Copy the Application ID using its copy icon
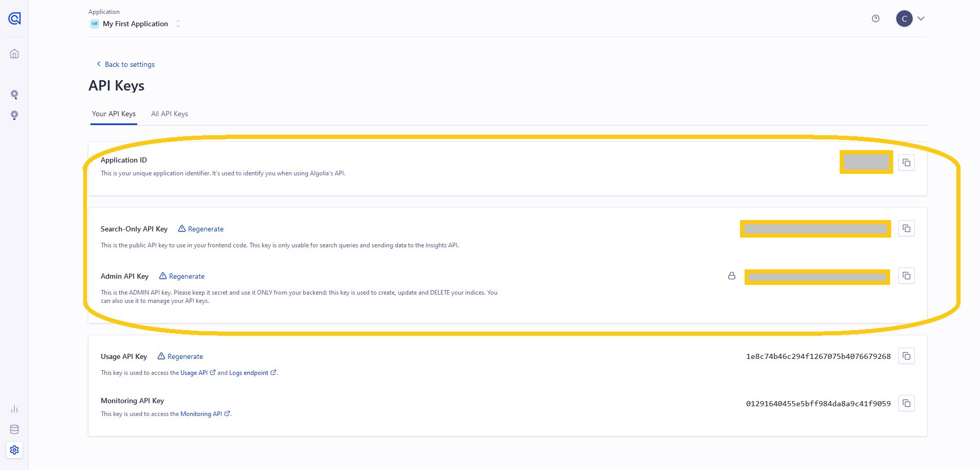The image size is (980, 470). coord(906,162)
